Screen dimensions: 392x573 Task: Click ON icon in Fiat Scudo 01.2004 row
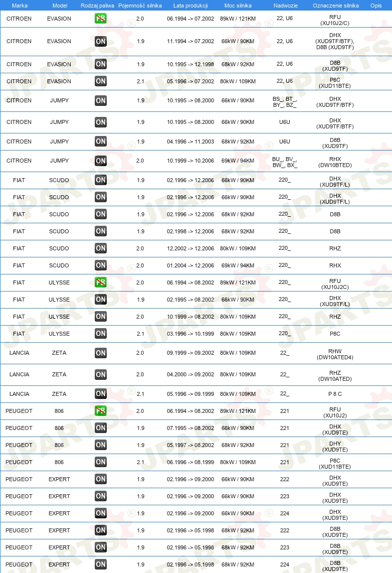click(x=100, y=265)
